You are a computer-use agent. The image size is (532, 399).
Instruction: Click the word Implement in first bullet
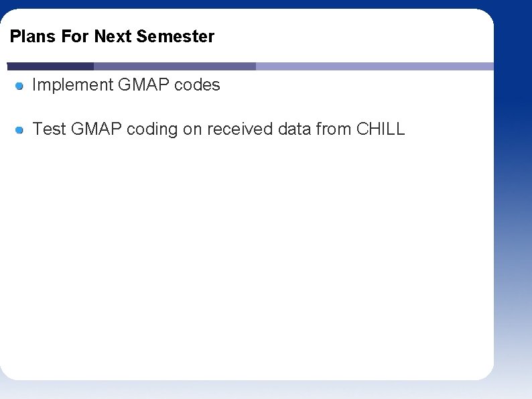tap(72, 85)
